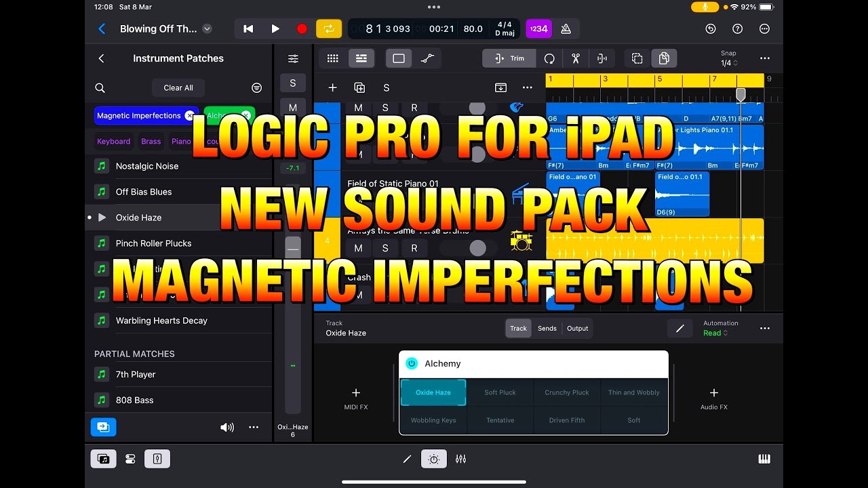
Task: Toggle browser preview speaker volume
Action: click(x=227, y=427)
